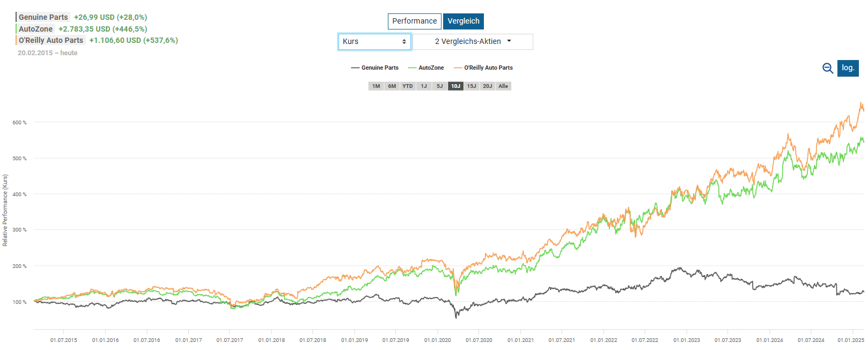Image resolution: width=868 pixels, height=350 pixels.
Task: Toggle Genuine Parts series in chart legend
Action: pyautogui.click(x=374, y=68)
